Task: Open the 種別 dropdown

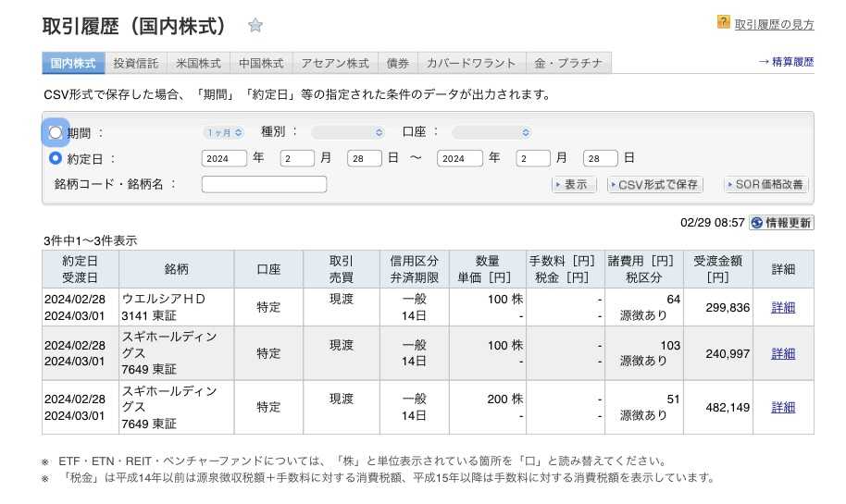Action: [x=348, y=132]
